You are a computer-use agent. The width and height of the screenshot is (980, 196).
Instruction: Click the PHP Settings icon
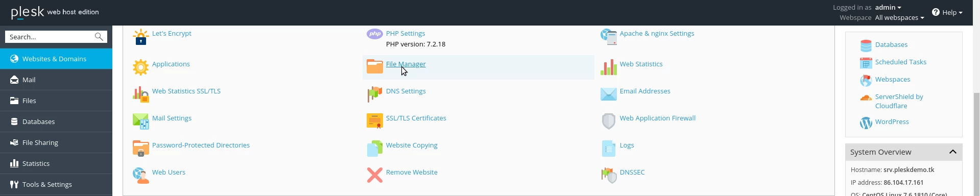(374, 34)
